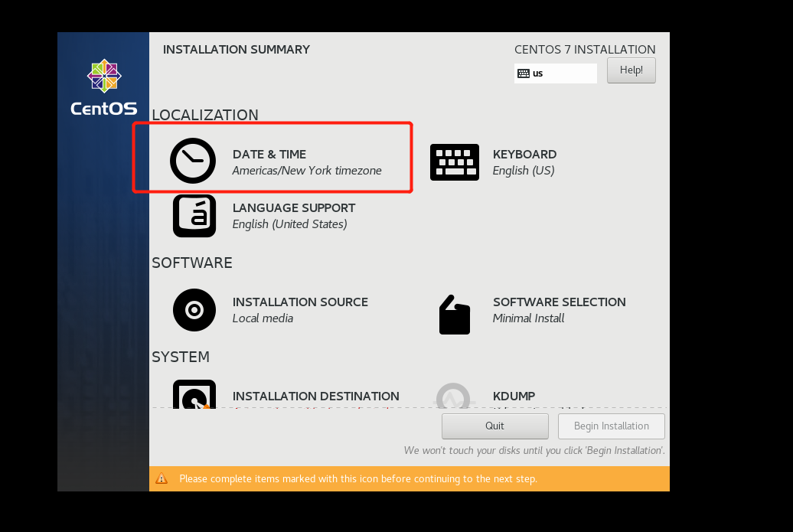Viewport: 793px width, 532px height.
Task: Open the KDUMP label
Action: 514,396
